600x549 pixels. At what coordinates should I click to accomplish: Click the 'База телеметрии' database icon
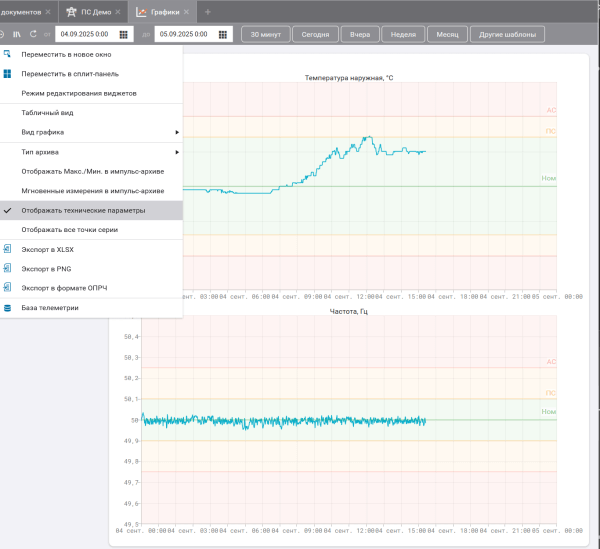[7, 308]
